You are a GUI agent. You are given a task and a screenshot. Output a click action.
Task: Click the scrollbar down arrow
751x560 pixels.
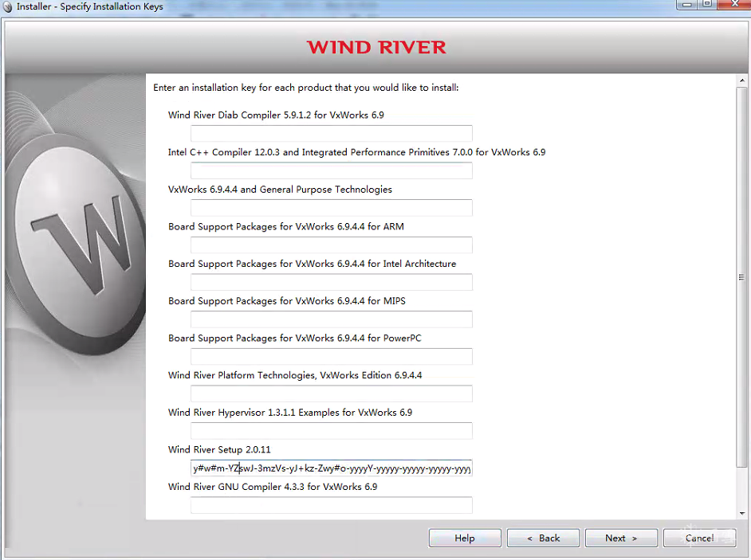pos(742,514)
